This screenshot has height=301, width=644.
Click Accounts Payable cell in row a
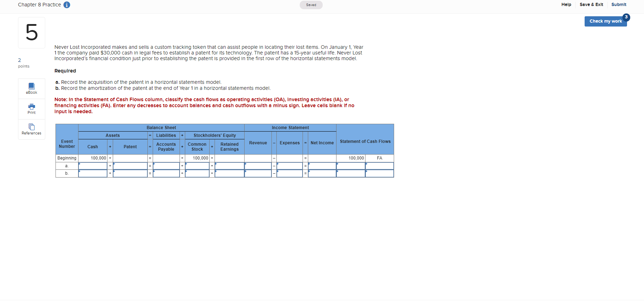pos(166,166)
